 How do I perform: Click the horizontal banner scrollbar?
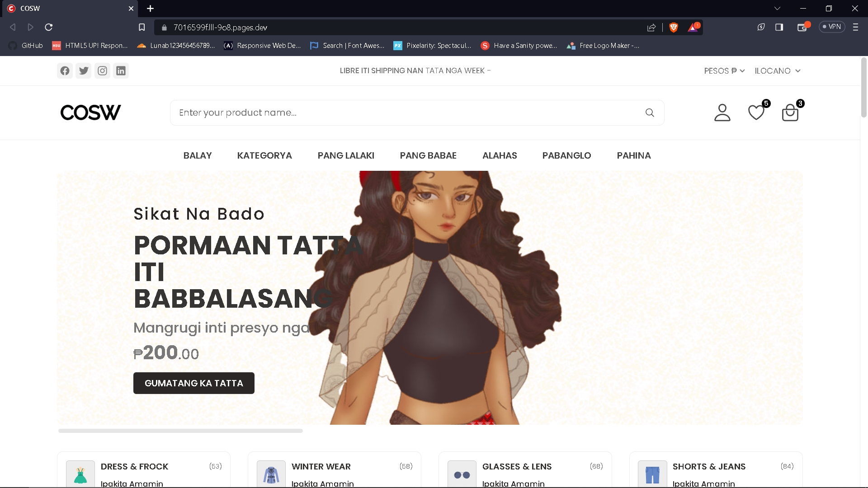180,431
